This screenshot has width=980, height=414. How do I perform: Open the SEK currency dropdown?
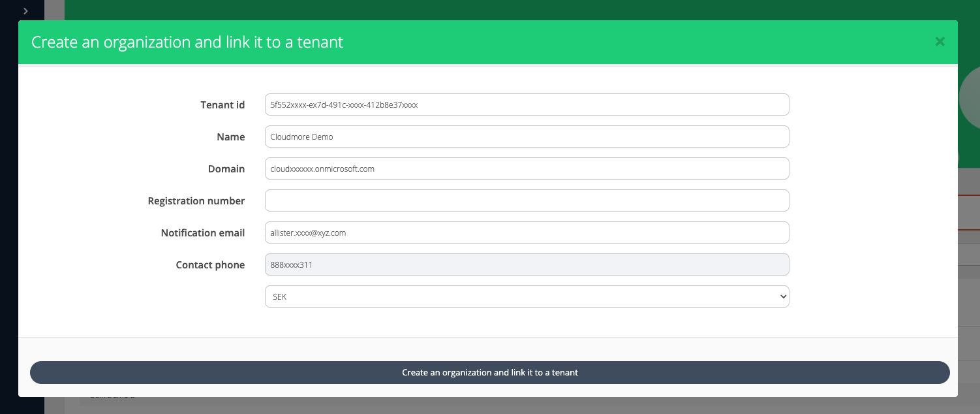[x=527, y=296]
